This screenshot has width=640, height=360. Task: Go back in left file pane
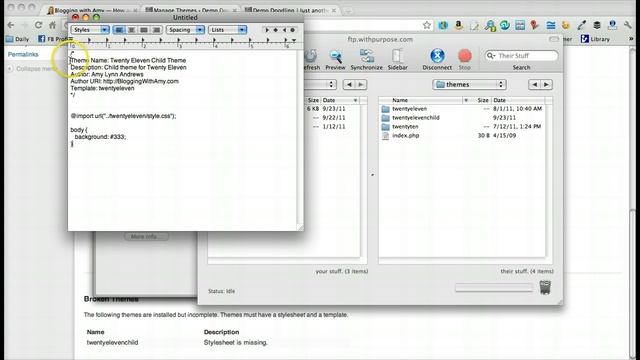click(349, 84)
